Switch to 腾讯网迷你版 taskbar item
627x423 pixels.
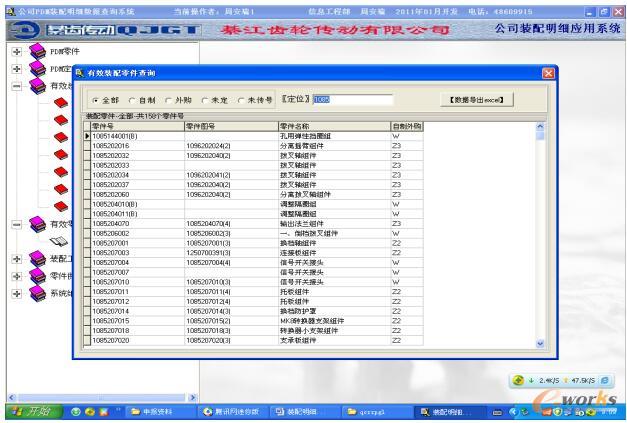click(x=232, y=413)
